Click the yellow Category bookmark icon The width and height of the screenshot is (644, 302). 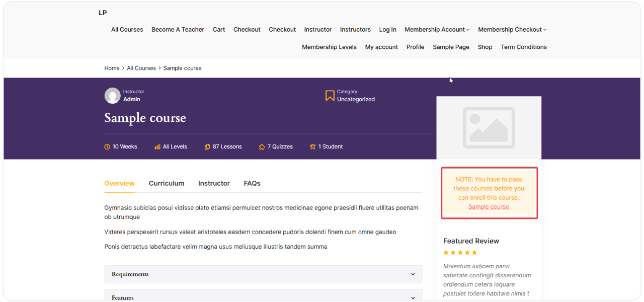click(x=330, y=95)
